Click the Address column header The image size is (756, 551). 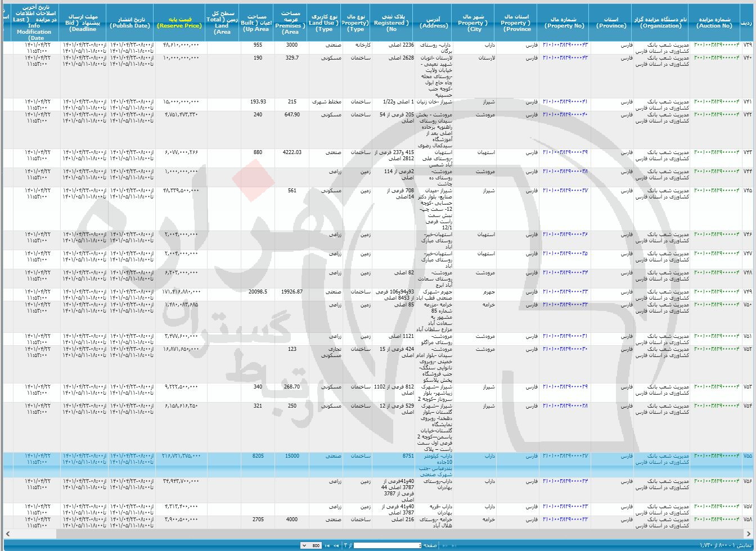(434, 22)
